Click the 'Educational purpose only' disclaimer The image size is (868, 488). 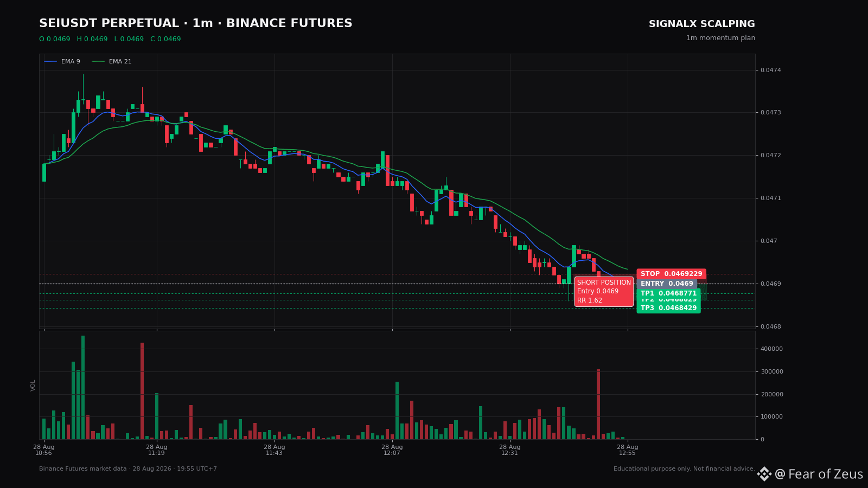click(684, 469)
